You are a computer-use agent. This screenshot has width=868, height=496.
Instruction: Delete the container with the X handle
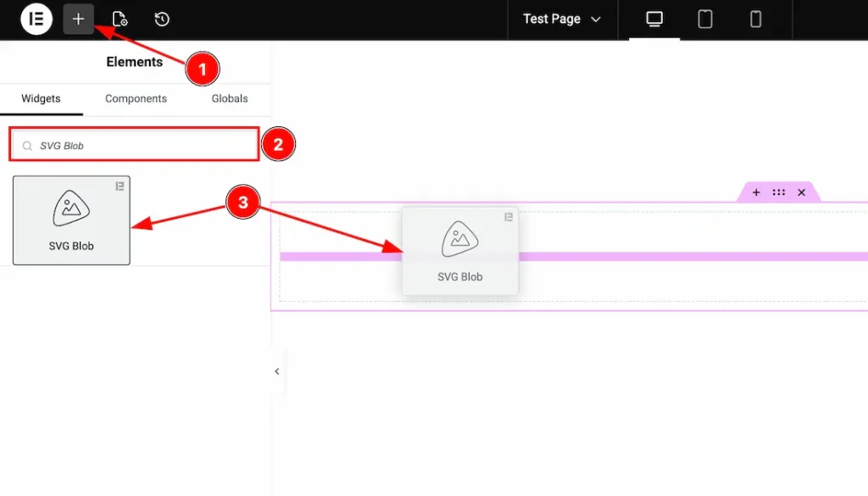[x=801, y=192]
